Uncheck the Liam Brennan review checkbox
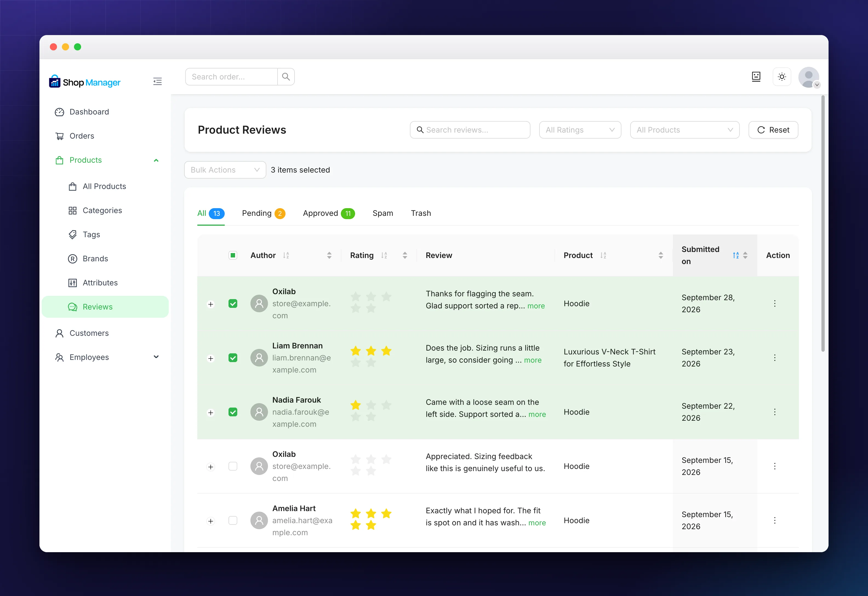This screenshot has width=868, height=596. tap(233, 358)
